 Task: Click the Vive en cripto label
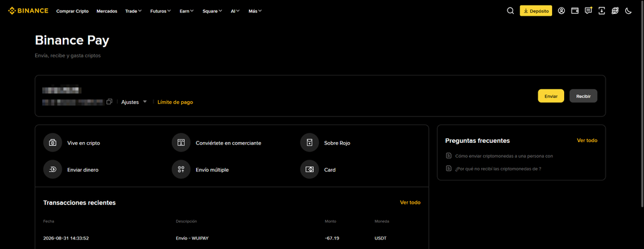point(84,143)
